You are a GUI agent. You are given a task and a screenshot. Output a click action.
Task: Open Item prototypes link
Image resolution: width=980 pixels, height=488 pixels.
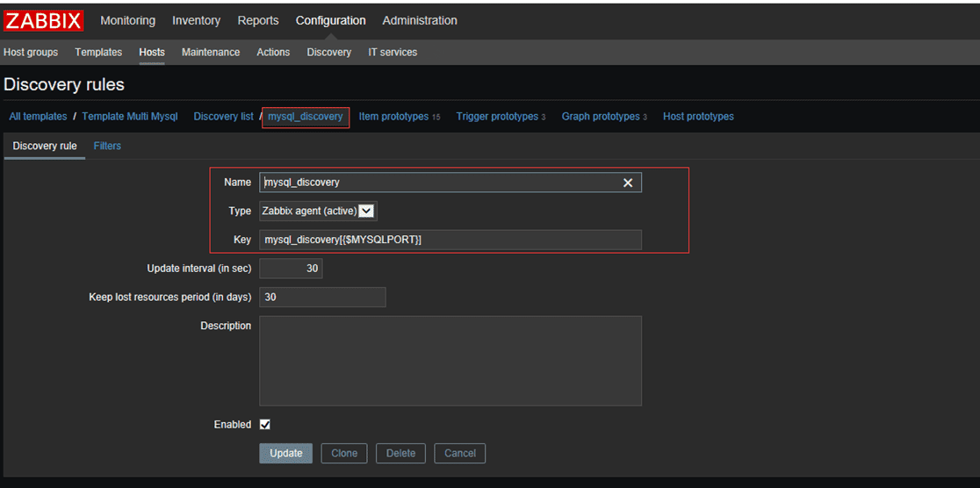[x=393, y=117]
